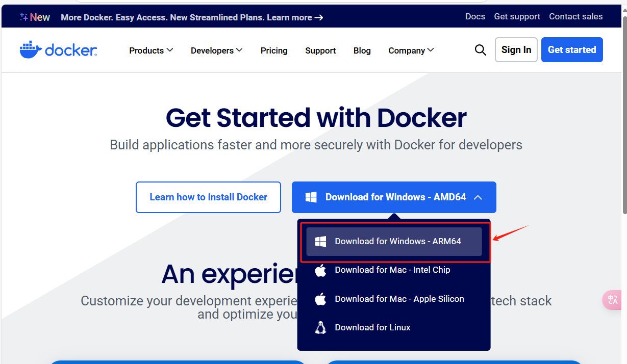Click the translate widget at right edge
627x364 pixels.
tap(613, 300)
